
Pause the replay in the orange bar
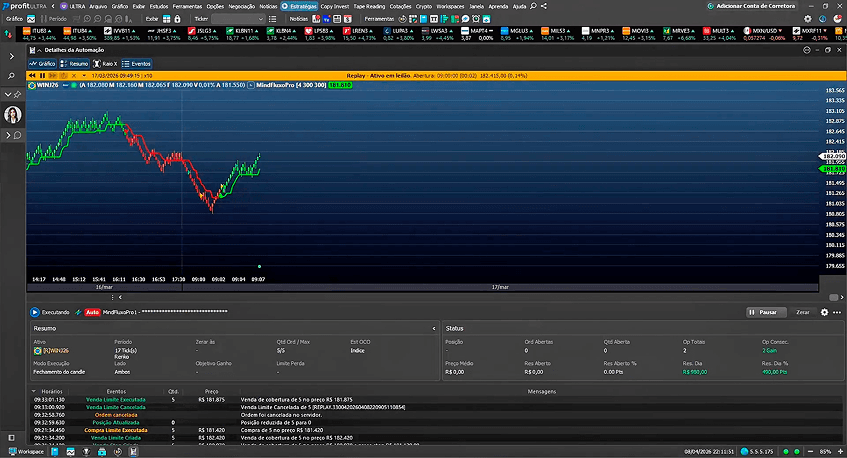coord(42,76)
